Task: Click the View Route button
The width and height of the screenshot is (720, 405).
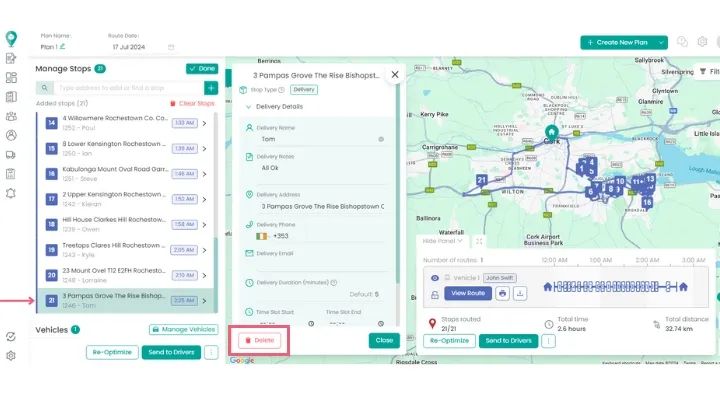Action: click(468, 293)
